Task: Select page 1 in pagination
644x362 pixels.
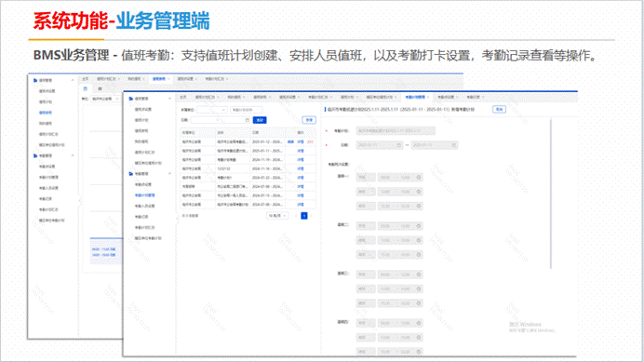Action: 304,216
